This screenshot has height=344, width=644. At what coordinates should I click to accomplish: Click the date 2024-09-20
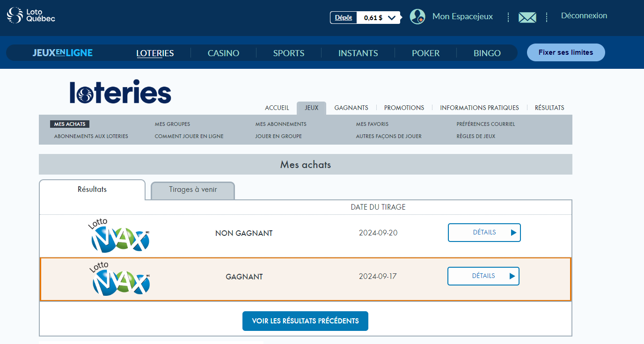tap(378, 233)
